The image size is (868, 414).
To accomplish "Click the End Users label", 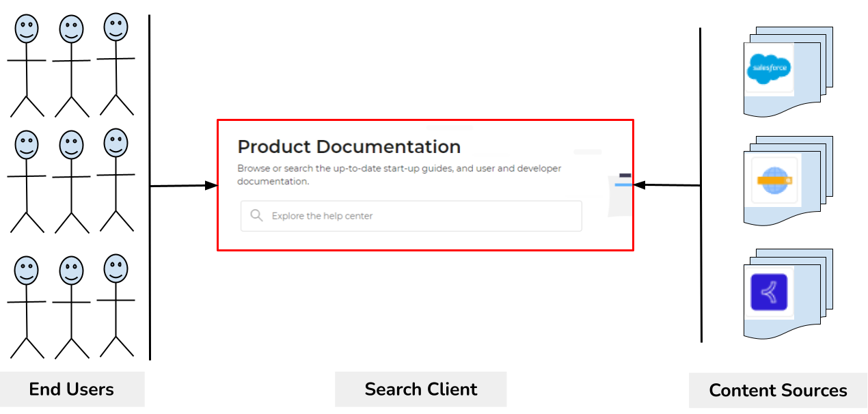I will click(72, 389).
